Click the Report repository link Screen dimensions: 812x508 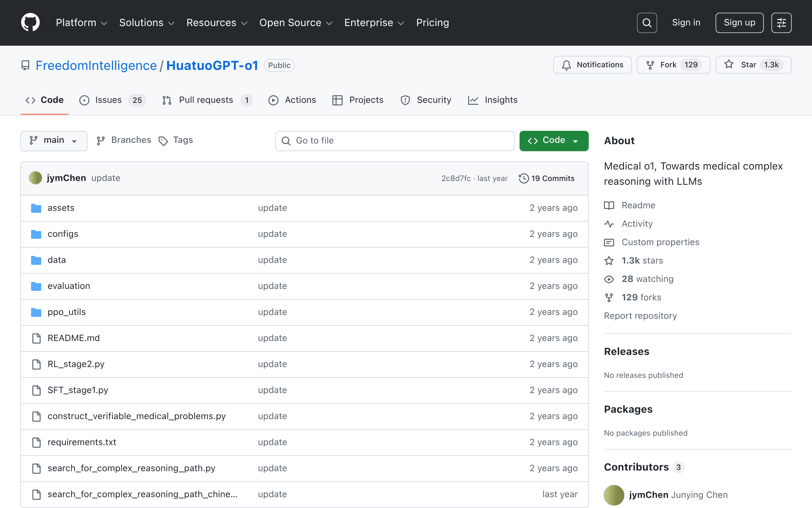coord(640,316)
